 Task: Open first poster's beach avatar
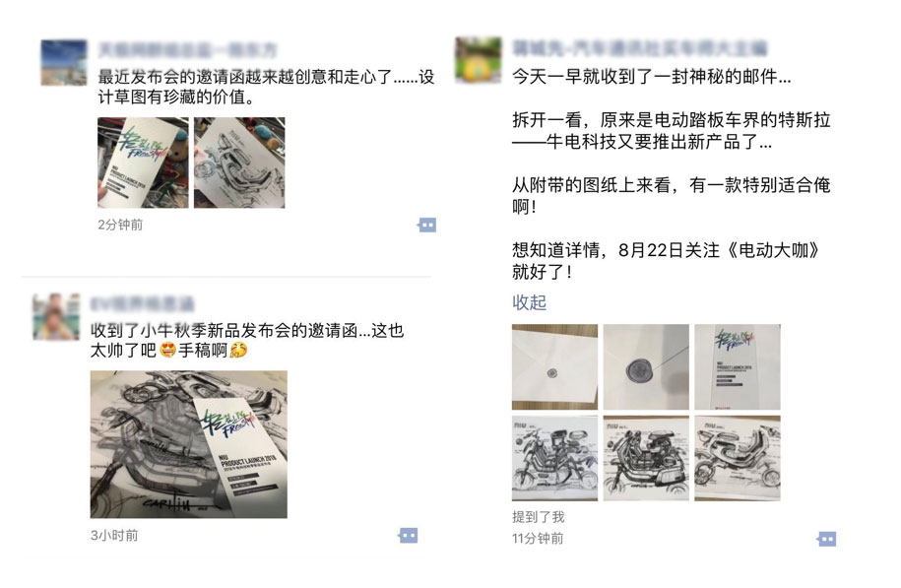coord(64,63)
